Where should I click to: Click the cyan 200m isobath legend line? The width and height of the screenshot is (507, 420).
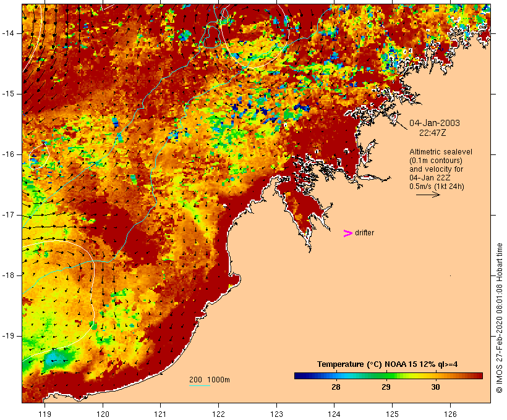(x=200, y=385)
